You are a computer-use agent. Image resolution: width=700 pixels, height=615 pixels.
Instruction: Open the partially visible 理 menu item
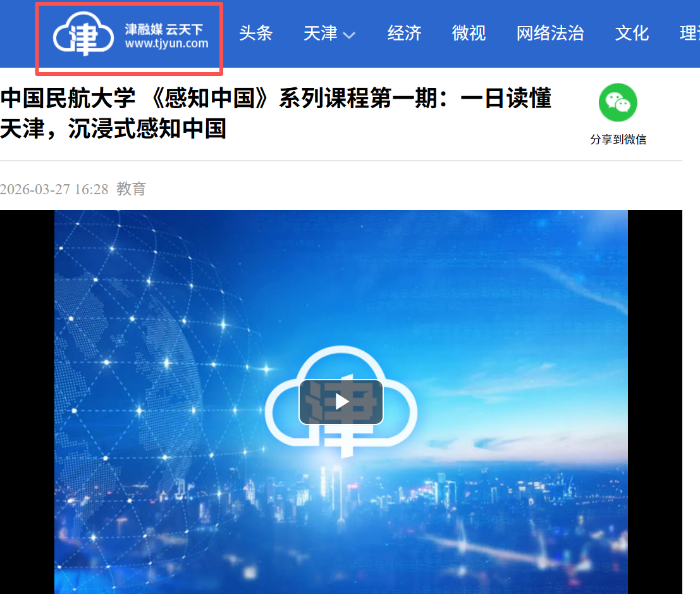pyautogui.click(x=690, y=33)
